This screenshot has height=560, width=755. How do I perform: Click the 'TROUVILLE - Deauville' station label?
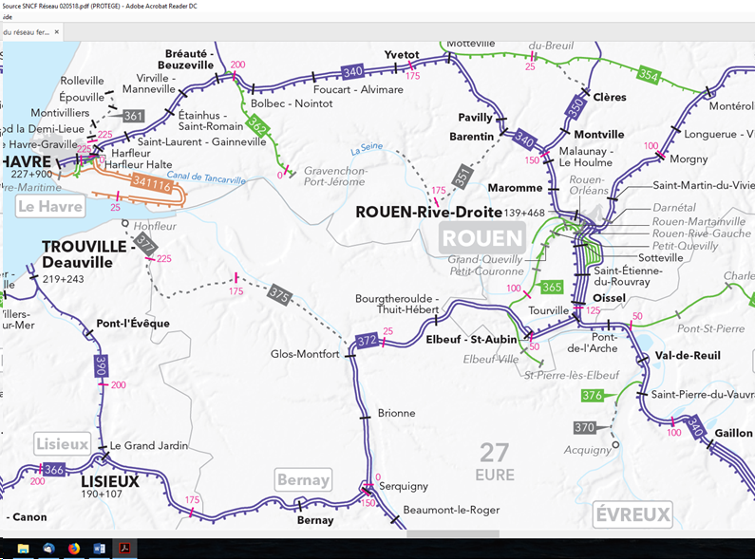pos(89,254)
